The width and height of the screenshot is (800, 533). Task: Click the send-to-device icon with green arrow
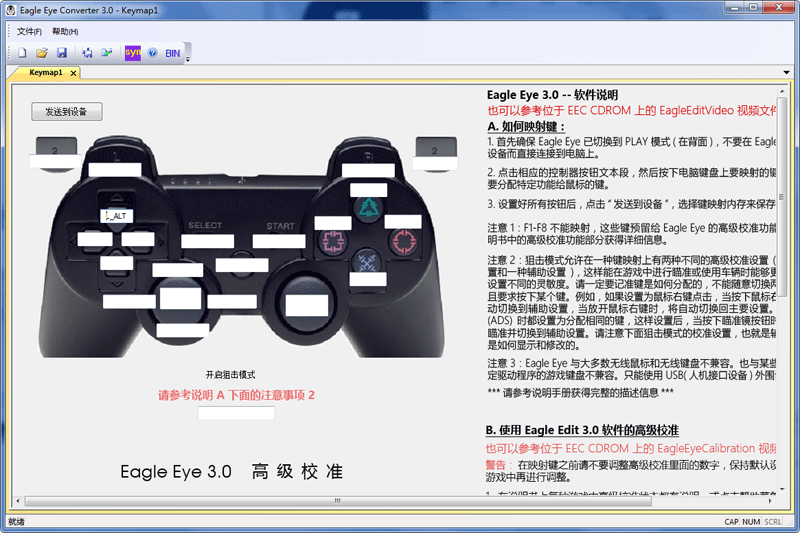pyautogui.click(x=107, y=53)
